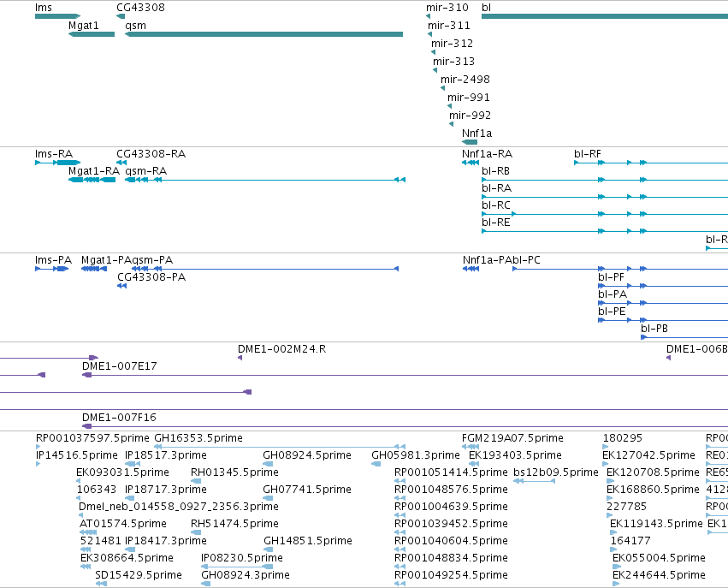Select the mir-310 gene label
The height and width of the screenshot is (588, 728).
[447, 8]
